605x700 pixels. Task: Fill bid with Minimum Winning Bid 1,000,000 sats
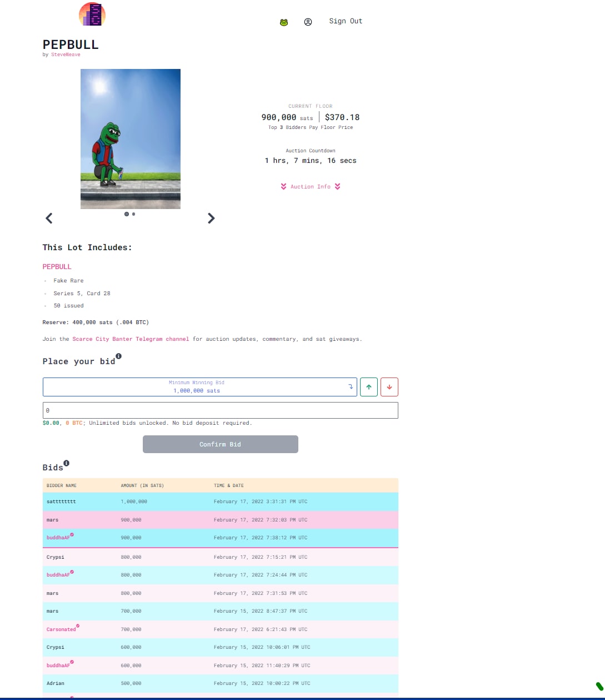(x=200, y=387)
